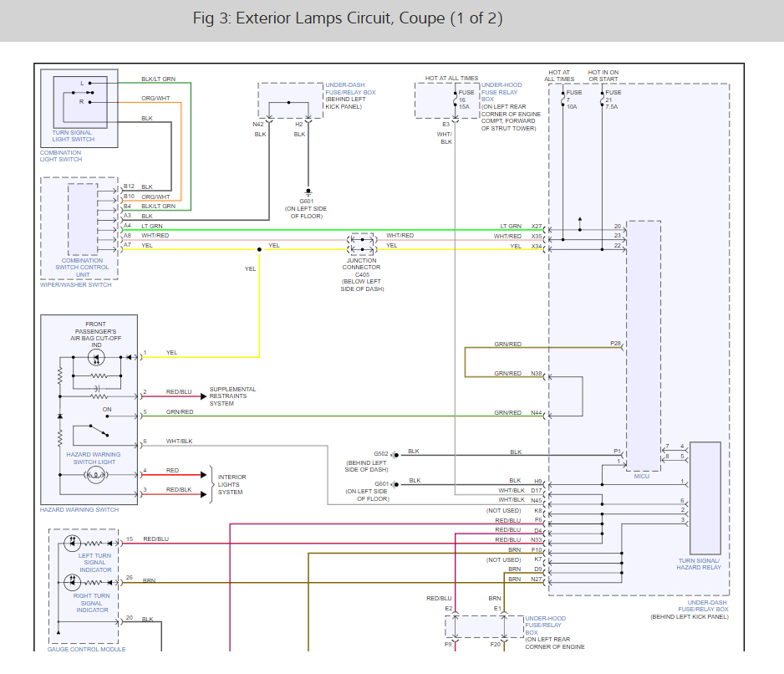Click the G601 ground symbol below H2
Image resolution: width=784 pixels, height=674 pixels.
(x=308, y=191)
